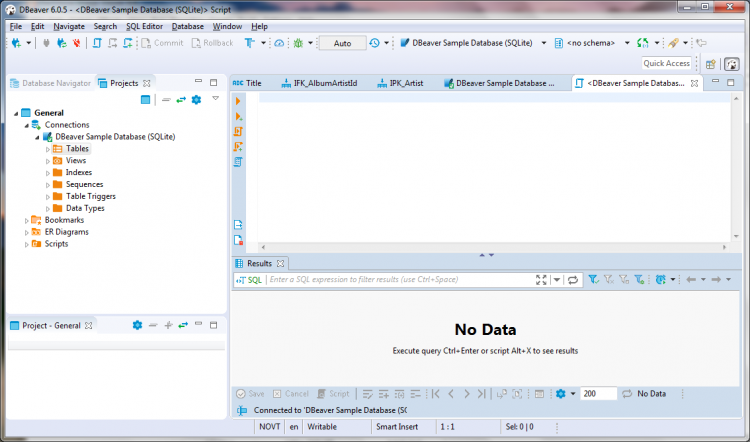The height and width of the screenshot is (442, 750).
Task: Click the Project panel link-with-editor arrows
Action: [x=183, y=325]
